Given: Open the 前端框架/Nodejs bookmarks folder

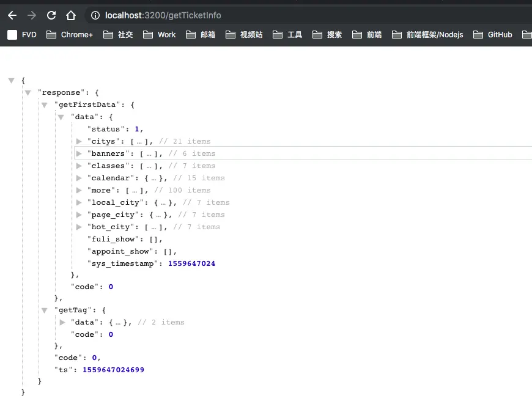Looking at the screenshot, I should tap(427, 35).
